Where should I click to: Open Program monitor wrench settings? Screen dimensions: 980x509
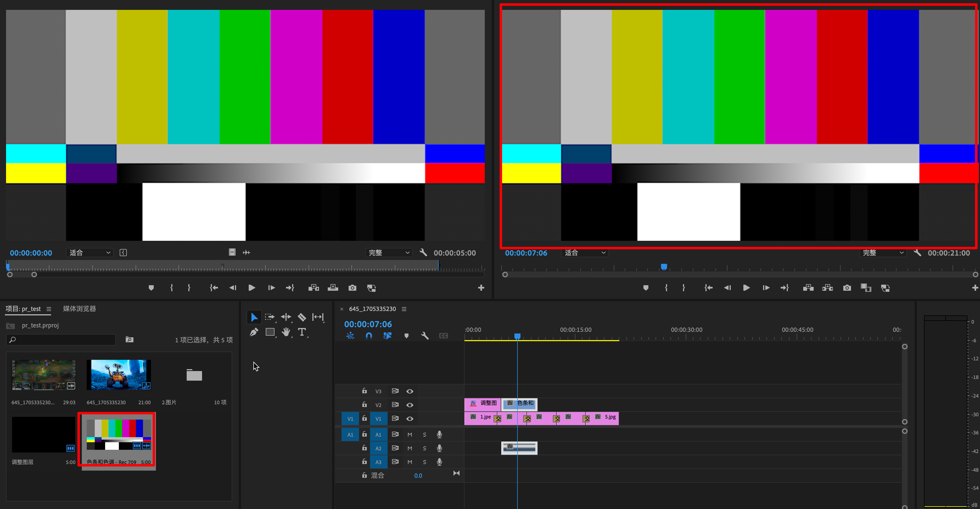coord(917,252)
